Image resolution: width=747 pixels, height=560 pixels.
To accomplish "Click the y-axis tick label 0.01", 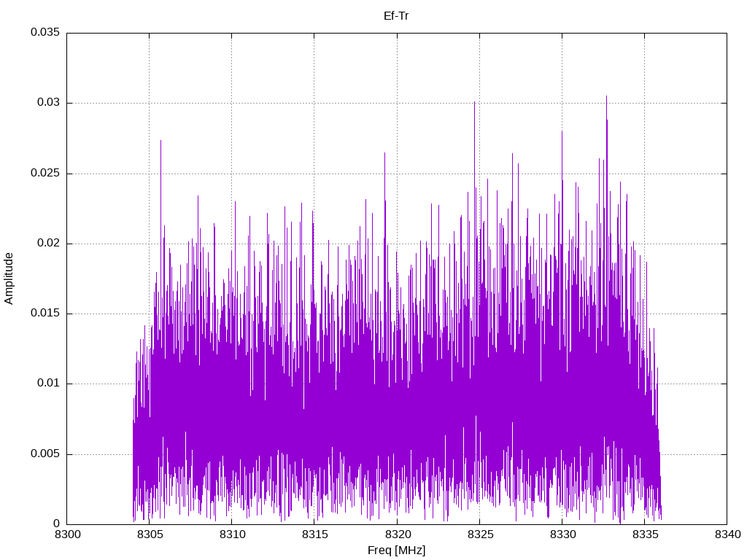I will pos(49,383).
